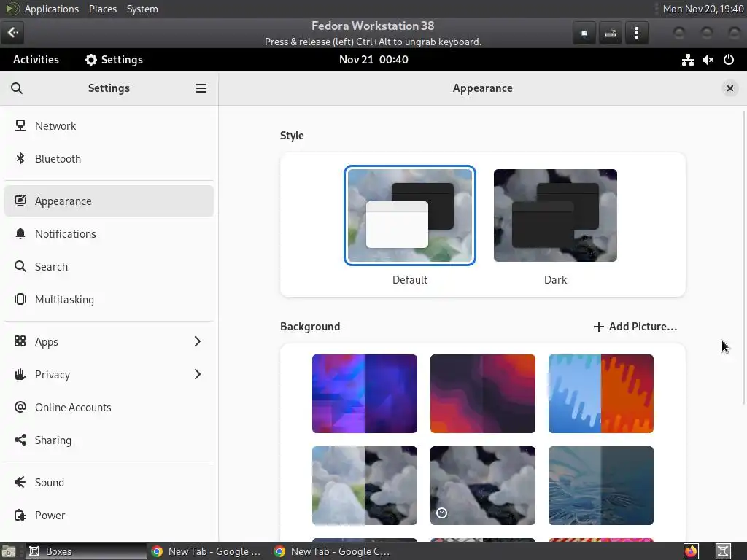This screenshot has height=560, width=747.
Task: Open Online Accounts settings
Action: point(109,407)
